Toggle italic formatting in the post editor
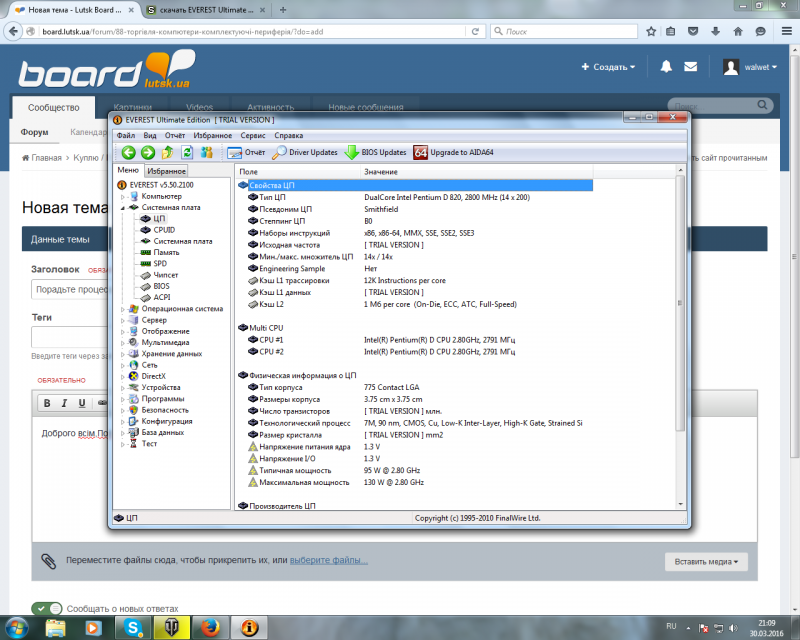Viewport: 800px width, 640px height. pos(65,403)
